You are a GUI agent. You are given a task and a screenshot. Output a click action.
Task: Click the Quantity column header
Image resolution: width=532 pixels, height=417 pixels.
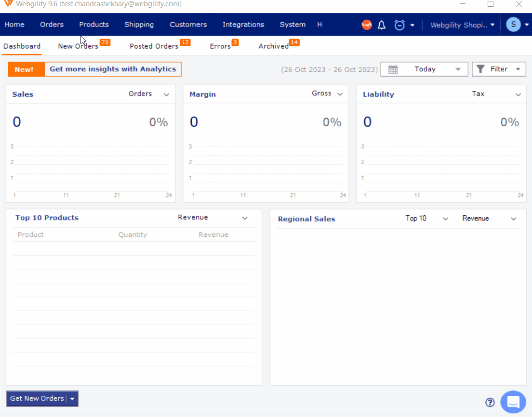pyautogui.click(x=133, y=235)
